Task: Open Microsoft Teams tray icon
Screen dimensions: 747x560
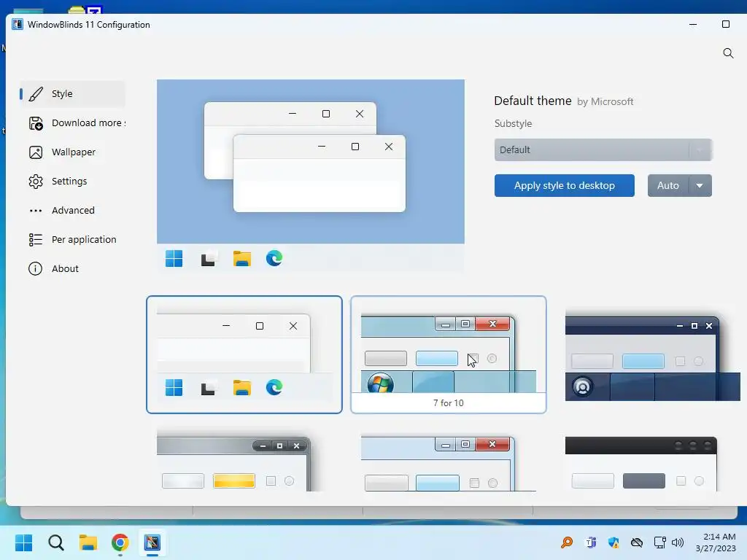Action: (x=591, y=542)
